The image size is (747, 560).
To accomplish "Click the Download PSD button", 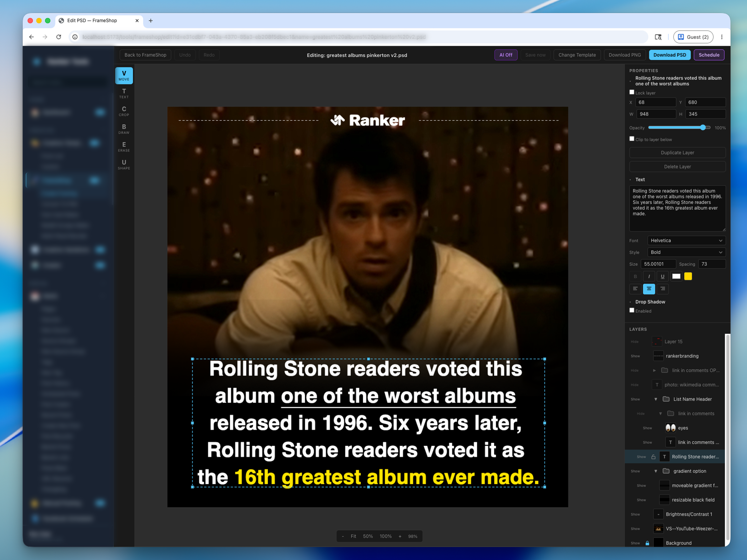I will [669, 55].
